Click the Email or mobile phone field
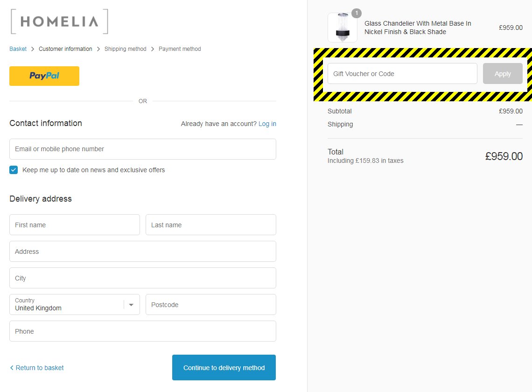Screen dimensions: 532x392 pyautogui.click(x=142, y=149)
